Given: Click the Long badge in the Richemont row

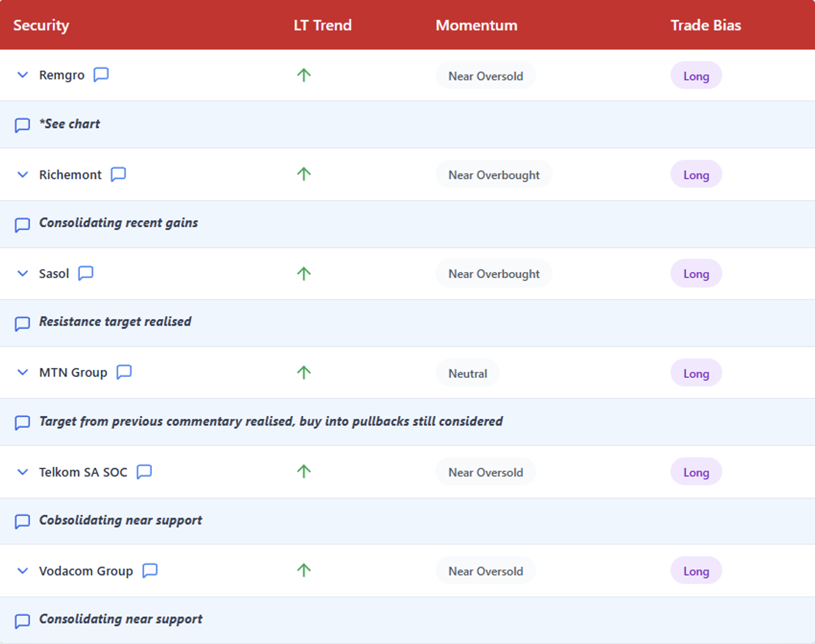Looking at the screenshot, I should point(696,174).
